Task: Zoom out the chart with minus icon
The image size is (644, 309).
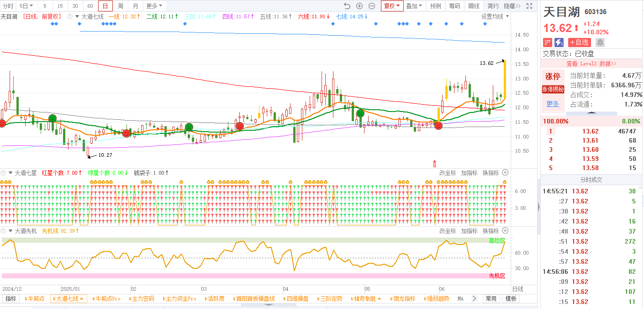Action: [372, 6]
